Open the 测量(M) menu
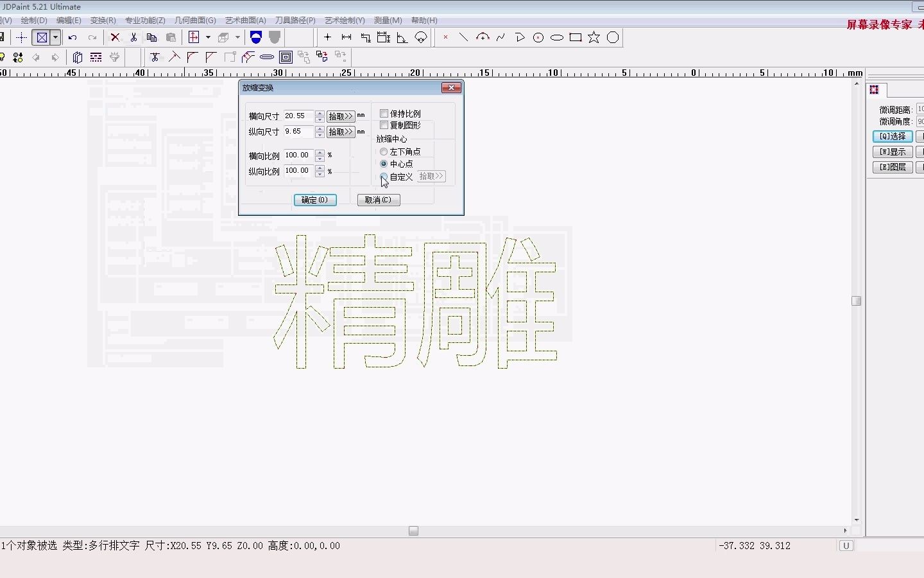The image size is (924, 578). (388, 21)
